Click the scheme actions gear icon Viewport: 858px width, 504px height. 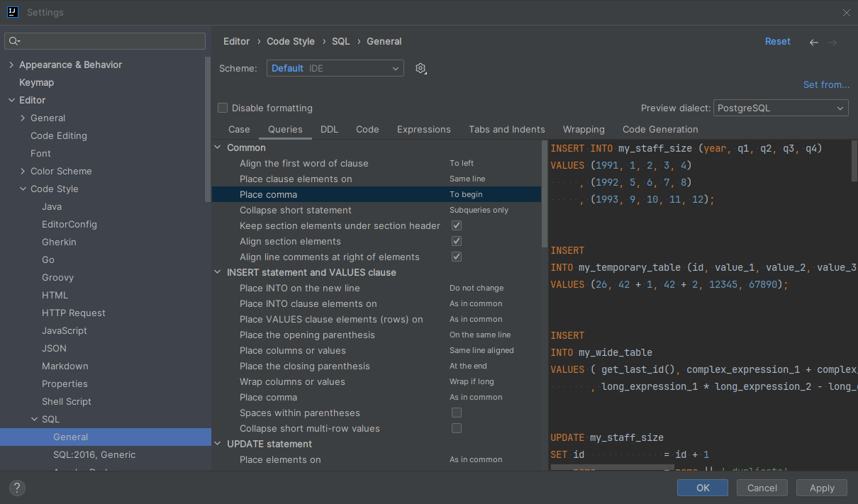[x=420, y=68]
